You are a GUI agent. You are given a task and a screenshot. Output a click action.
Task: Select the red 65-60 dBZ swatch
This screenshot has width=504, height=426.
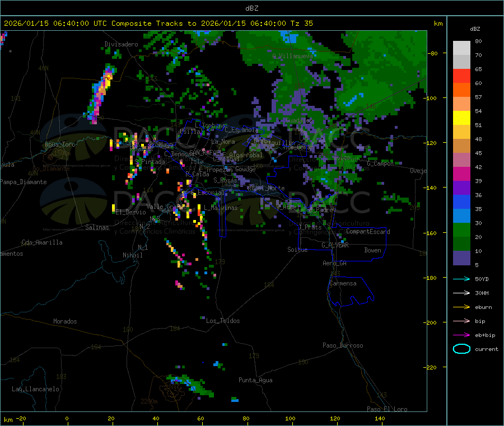pos(461,76)
